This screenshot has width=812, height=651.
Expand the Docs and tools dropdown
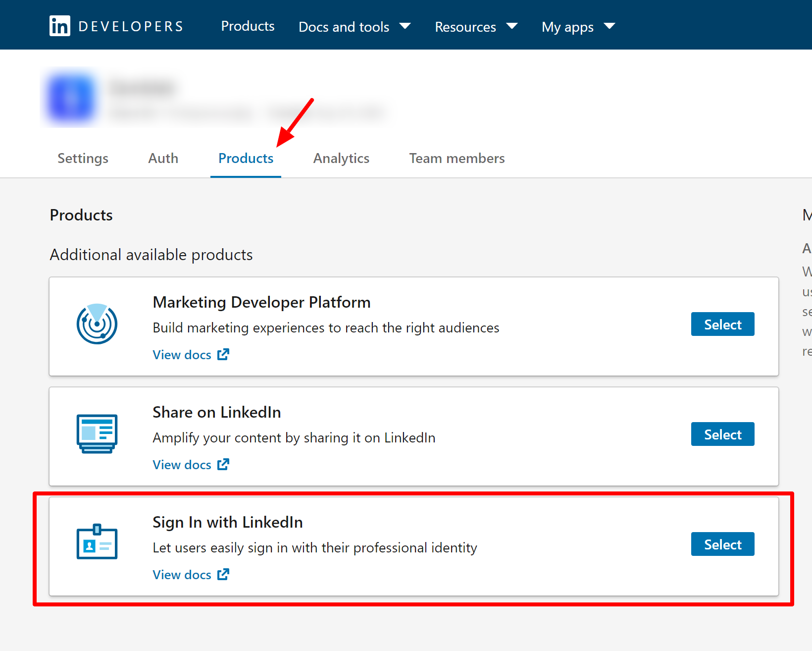click(354, 27)
